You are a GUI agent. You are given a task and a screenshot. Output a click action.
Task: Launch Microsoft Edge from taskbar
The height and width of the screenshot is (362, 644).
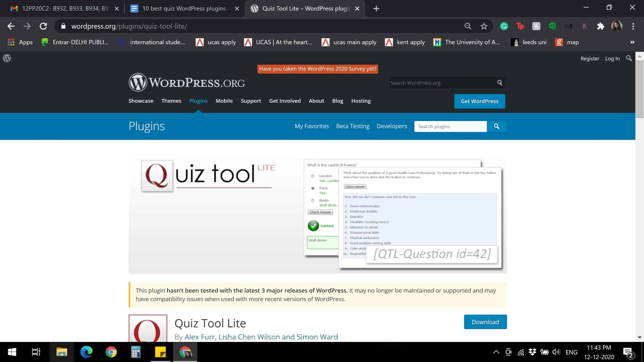(x=86, y=352)
